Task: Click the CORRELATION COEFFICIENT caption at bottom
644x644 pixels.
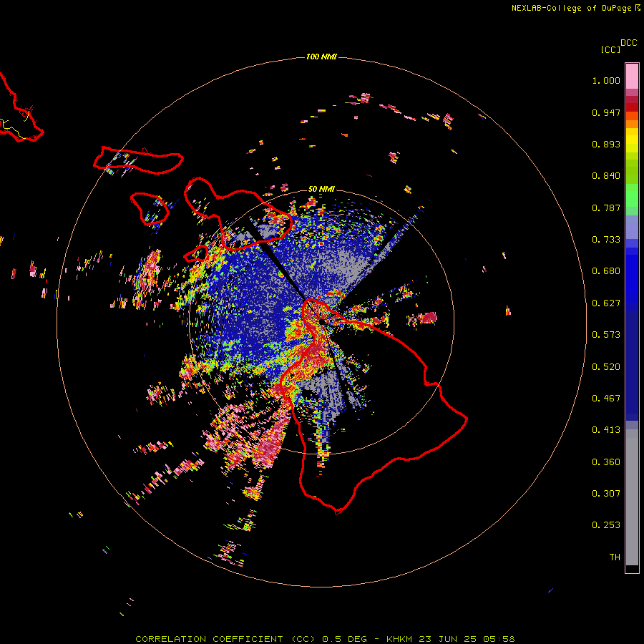Action: pos(325,639)
